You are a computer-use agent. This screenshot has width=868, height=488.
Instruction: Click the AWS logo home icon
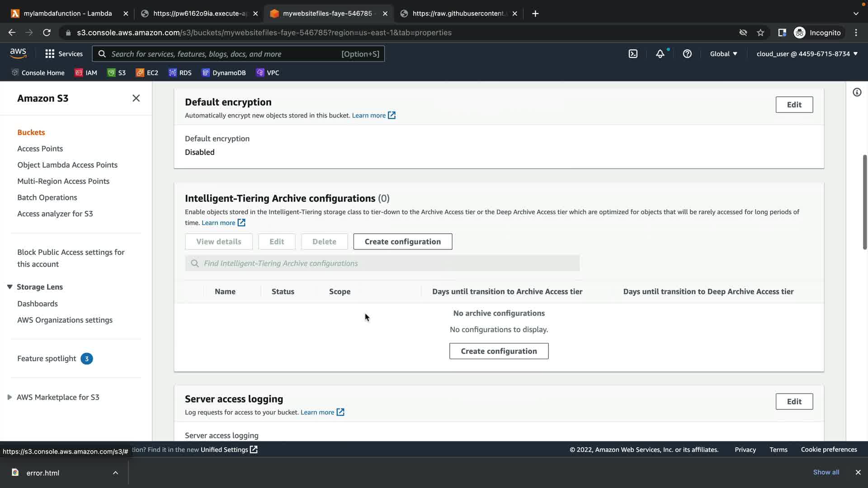tap(18, 53)
